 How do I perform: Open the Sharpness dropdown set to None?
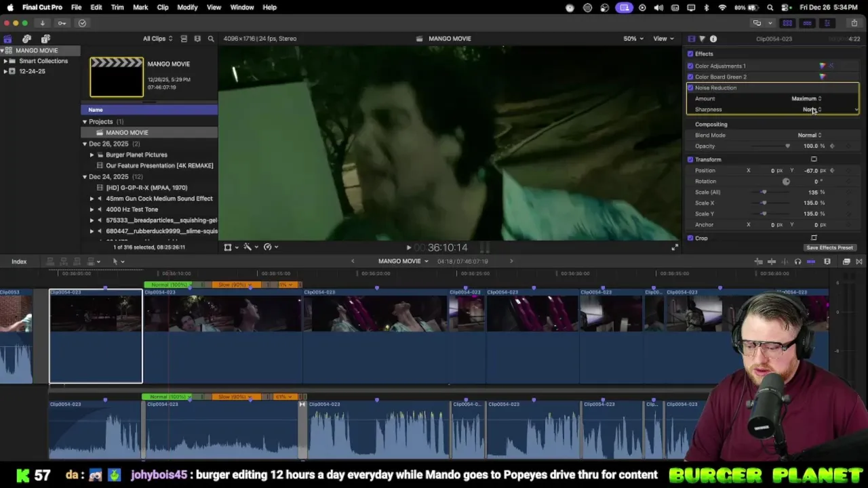click(812, 109)
